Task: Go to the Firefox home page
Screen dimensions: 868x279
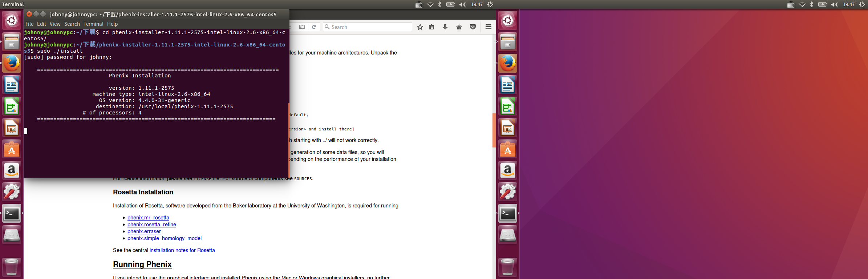Action: 459,27
